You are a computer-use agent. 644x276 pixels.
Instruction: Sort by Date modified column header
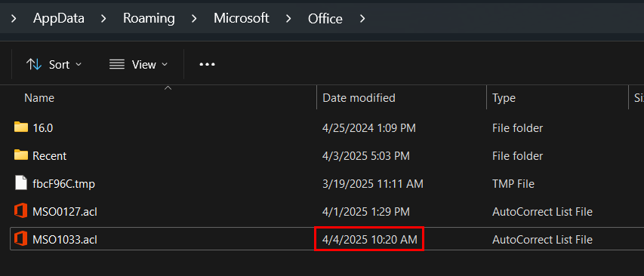pyautogui.click(x=359, y=97)
